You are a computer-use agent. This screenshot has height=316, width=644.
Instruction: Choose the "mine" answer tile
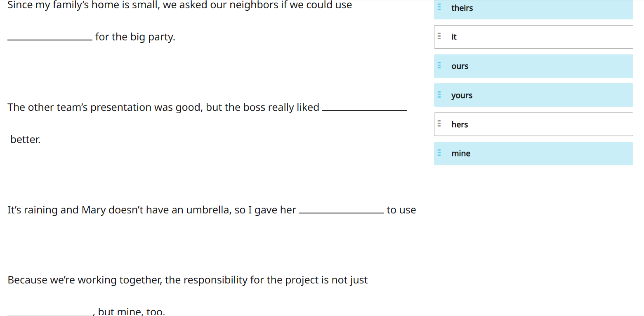tap(533, 154)
